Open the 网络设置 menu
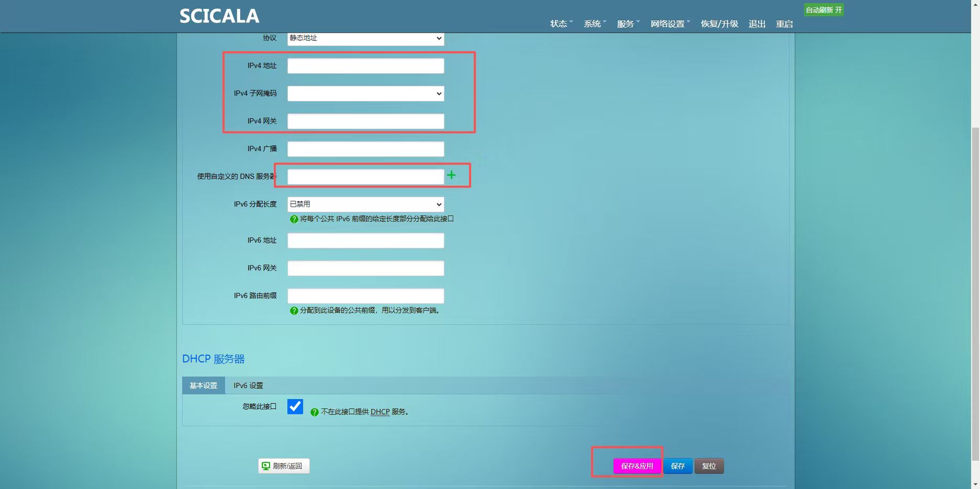Image resolution: width=980 pixels, height=489 pixels. (670, 24)
